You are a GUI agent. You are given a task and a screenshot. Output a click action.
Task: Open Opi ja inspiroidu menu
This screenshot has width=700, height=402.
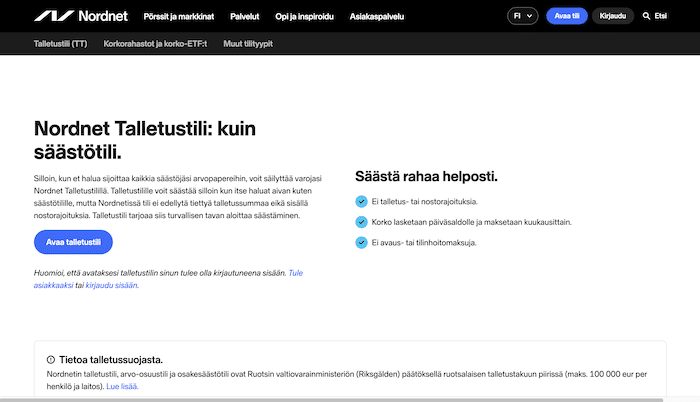[304, 17]
